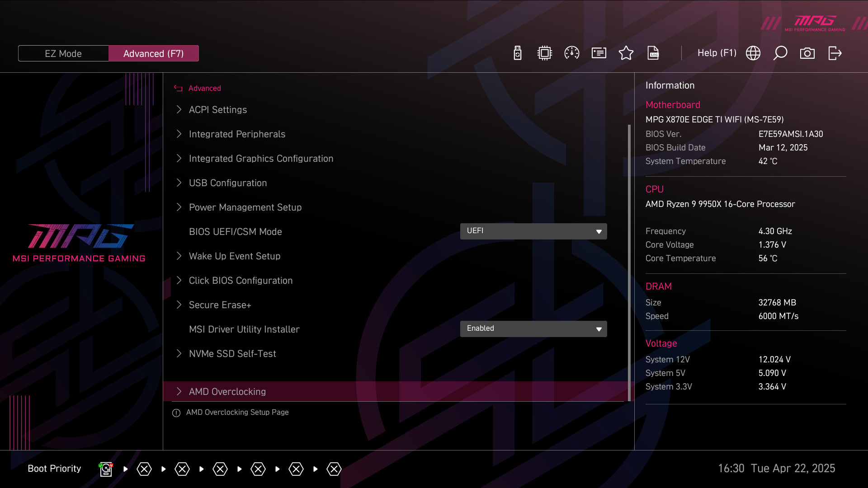Select the hard drive boot device icon
The image size is (868, 488).
(x=106, y=469)
